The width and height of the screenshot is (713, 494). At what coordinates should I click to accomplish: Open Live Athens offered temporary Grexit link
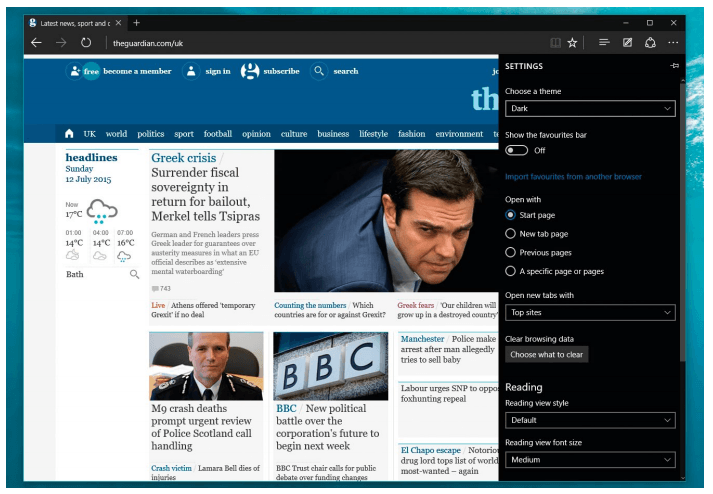click(203, 310)
